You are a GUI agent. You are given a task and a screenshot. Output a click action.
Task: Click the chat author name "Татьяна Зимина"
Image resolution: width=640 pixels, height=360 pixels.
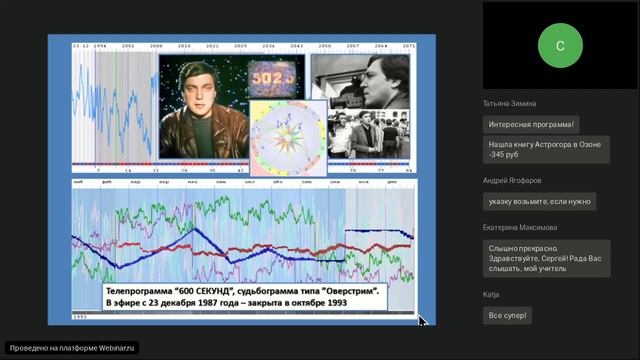click(x=509, y=104)
